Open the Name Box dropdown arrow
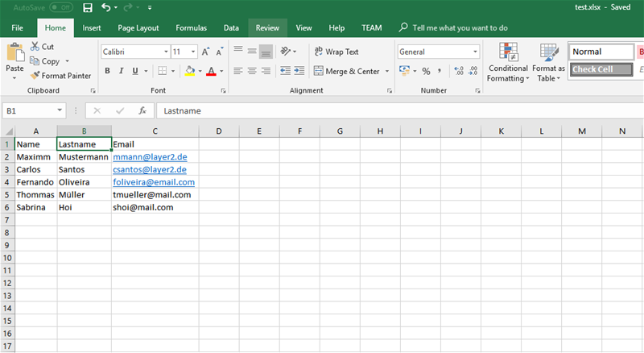Screen dimensions: 644x353 pyautogui.click(x=60, y=110)
